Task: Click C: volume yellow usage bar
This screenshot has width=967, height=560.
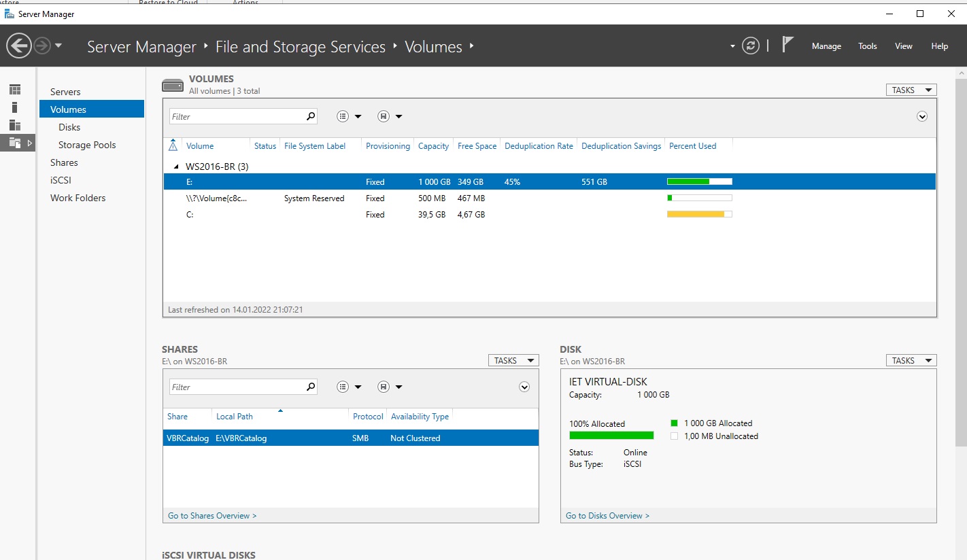Action: pos(700,214)
